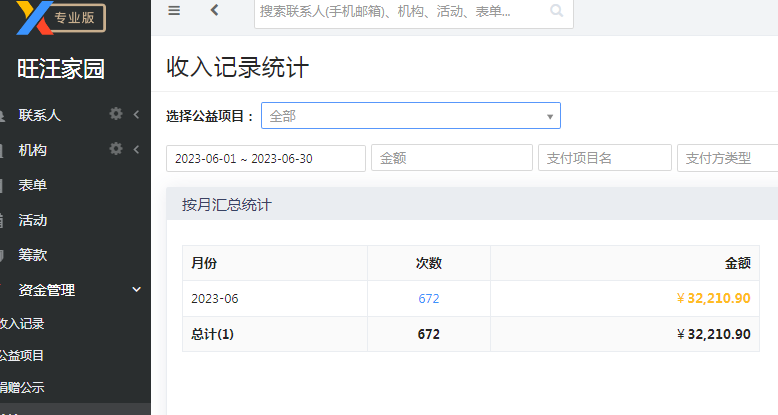Select 捐赠公示 submenu item
Screen dimensions: 778x415
pyautogui.click(x=22, y=387)
